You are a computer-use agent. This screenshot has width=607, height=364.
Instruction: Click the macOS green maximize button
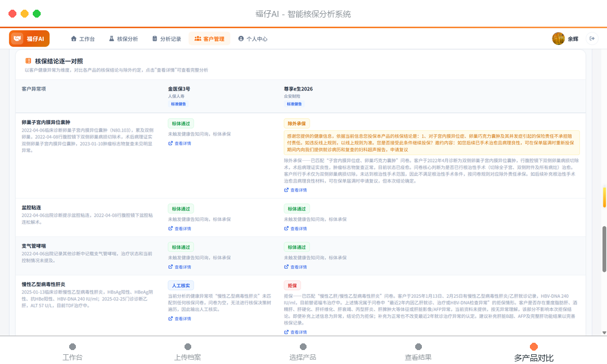click(37, 14)
